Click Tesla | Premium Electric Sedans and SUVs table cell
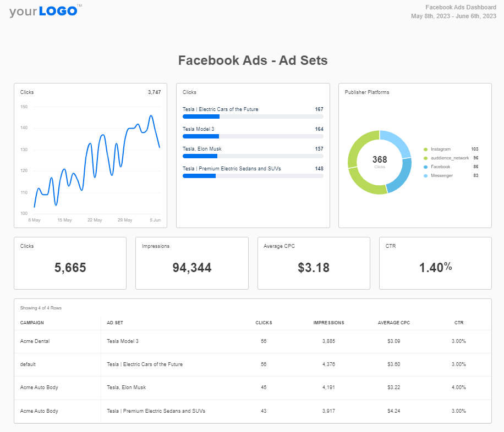The image size is (504, 432). point(156,411)
